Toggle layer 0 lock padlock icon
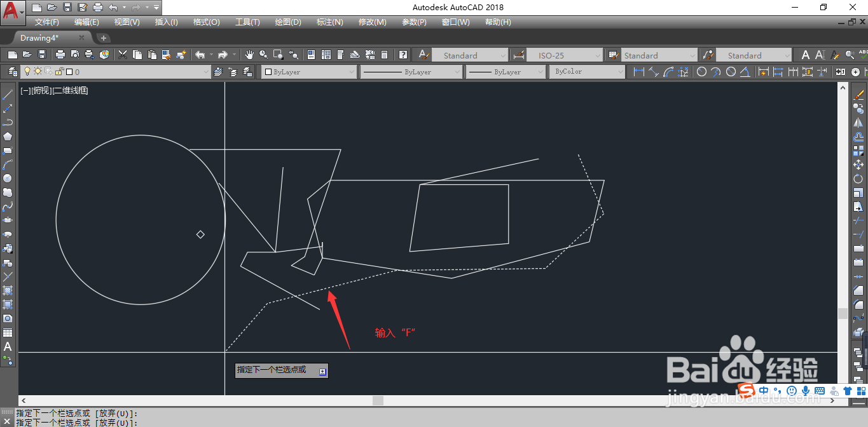Screen dimensions: 868x427 click(59, 72)
